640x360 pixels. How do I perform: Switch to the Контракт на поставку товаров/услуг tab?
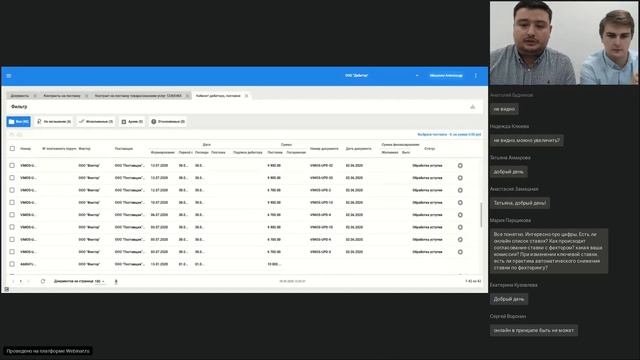tap(138, 96)
